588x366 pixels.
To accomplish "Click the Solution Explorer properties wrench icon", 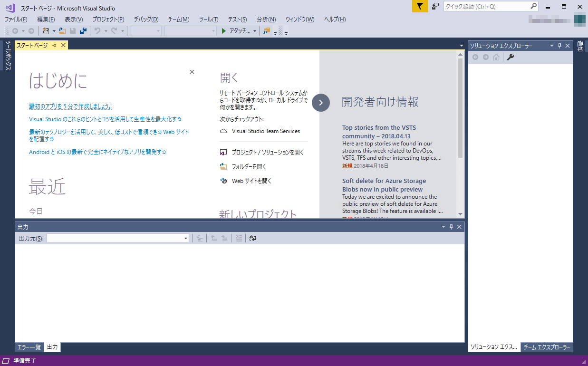I will 511,57.
